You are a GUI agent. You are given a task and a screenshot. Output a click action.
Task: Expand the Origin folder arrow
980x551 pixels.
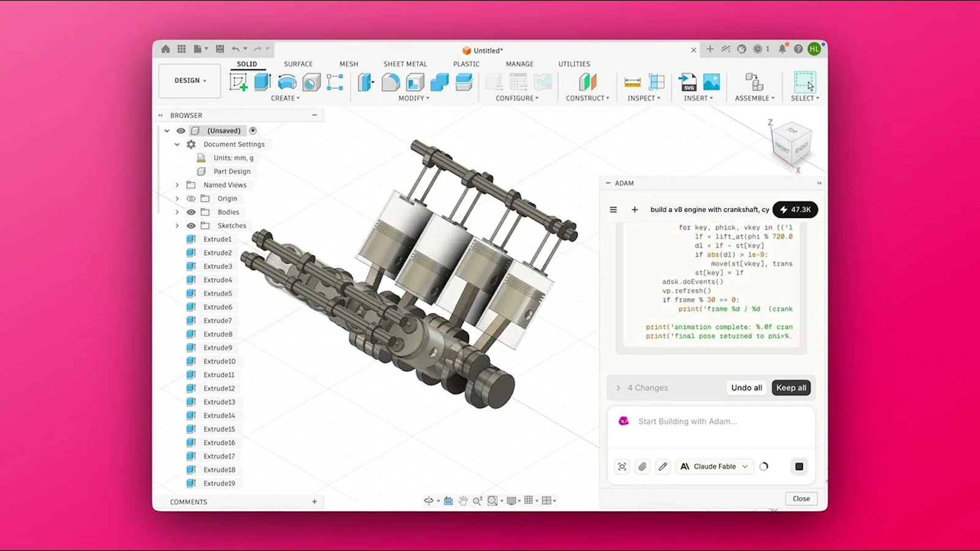pos(177,198)
